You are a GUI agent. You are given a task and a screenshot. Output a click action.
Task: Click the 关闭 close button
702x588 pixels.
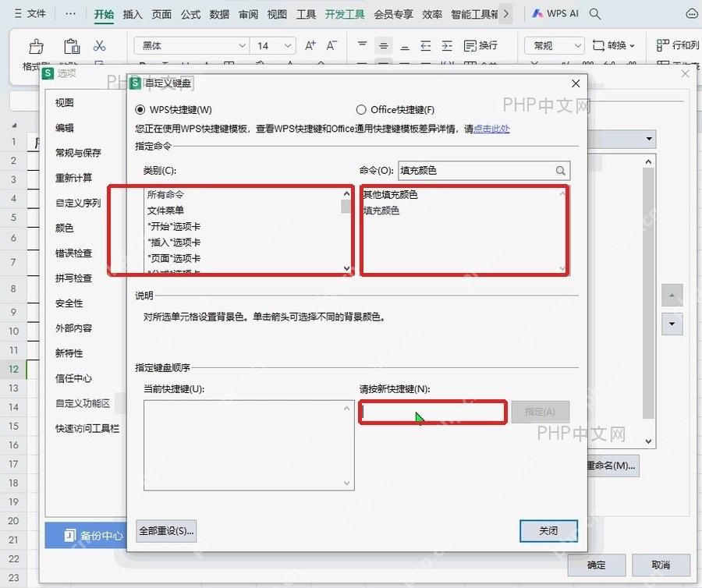tap(548, 531)
